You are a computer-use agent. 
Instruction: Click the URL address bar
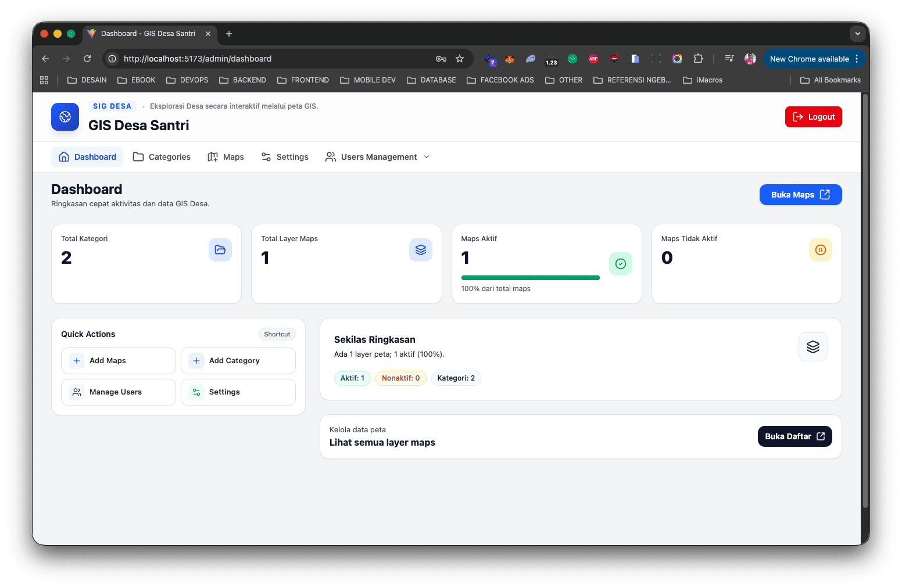[273, 59]
